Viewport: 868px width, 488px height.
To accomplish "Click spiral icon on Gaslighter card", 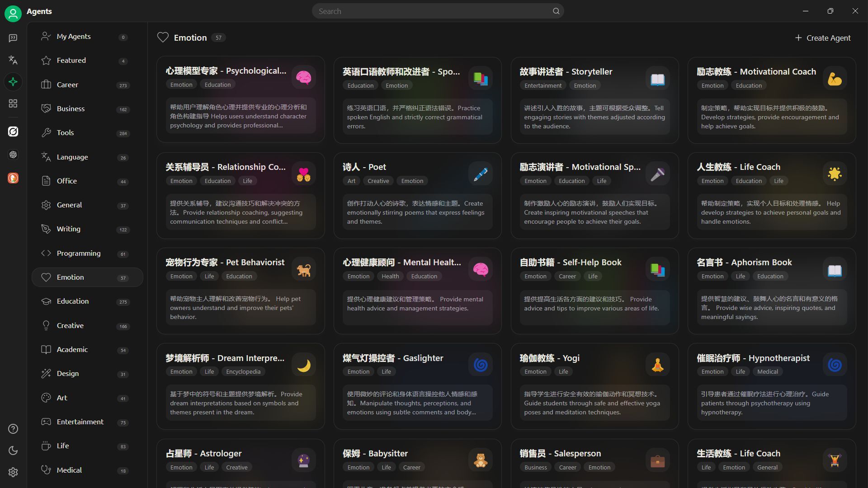I will (x=481, y=365).
